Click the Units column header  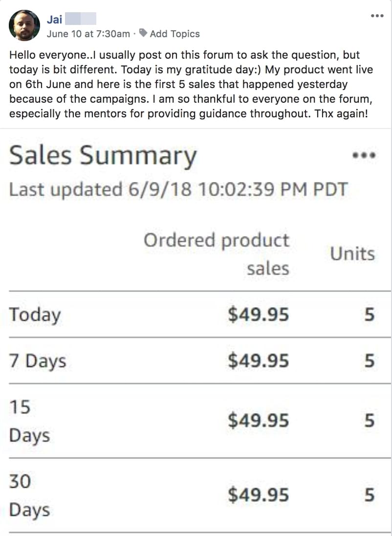click(x=352, y=254)
